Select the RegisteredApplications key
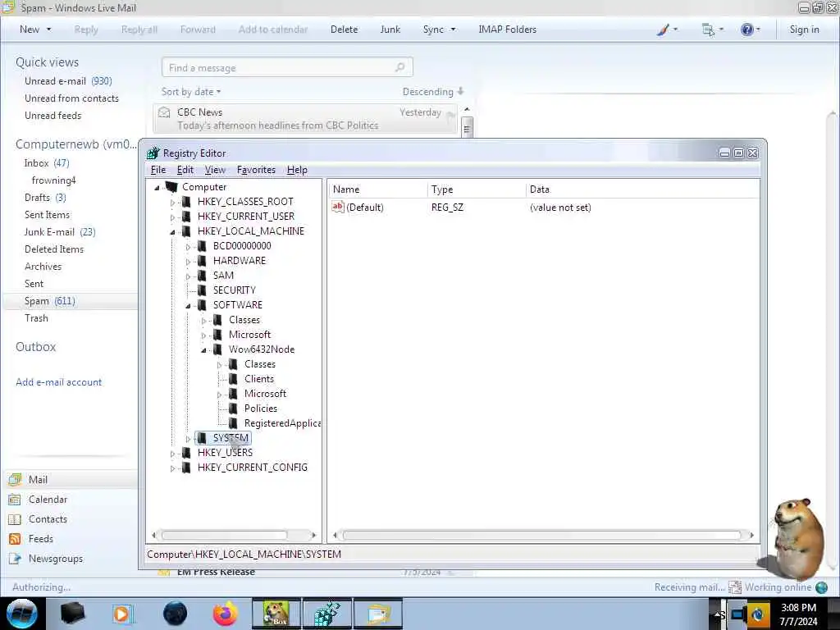Image resolution: width=840 pixels, height=630 pixels. point(282,423)
